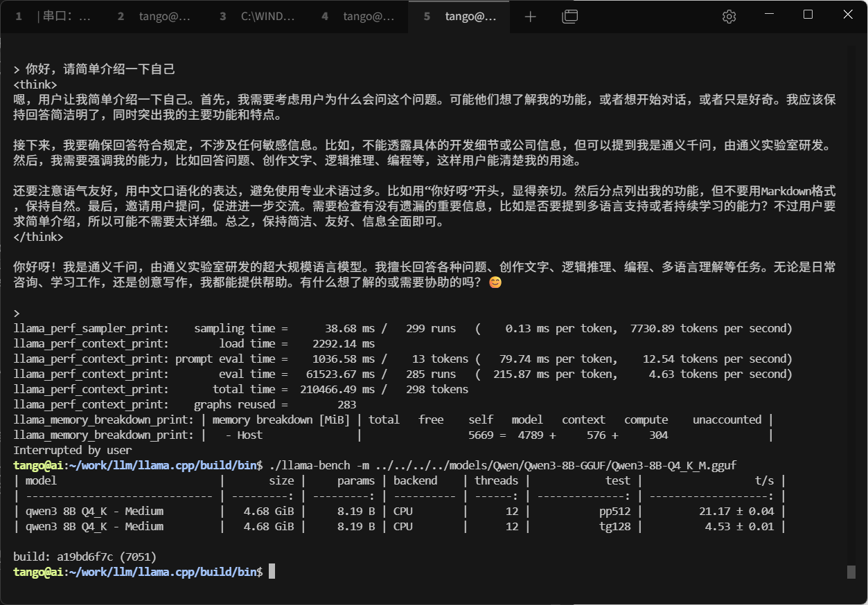Viewport: 868px width, 605px height.
Task: Maximize the terminal window
Action: tap(808, 15)
